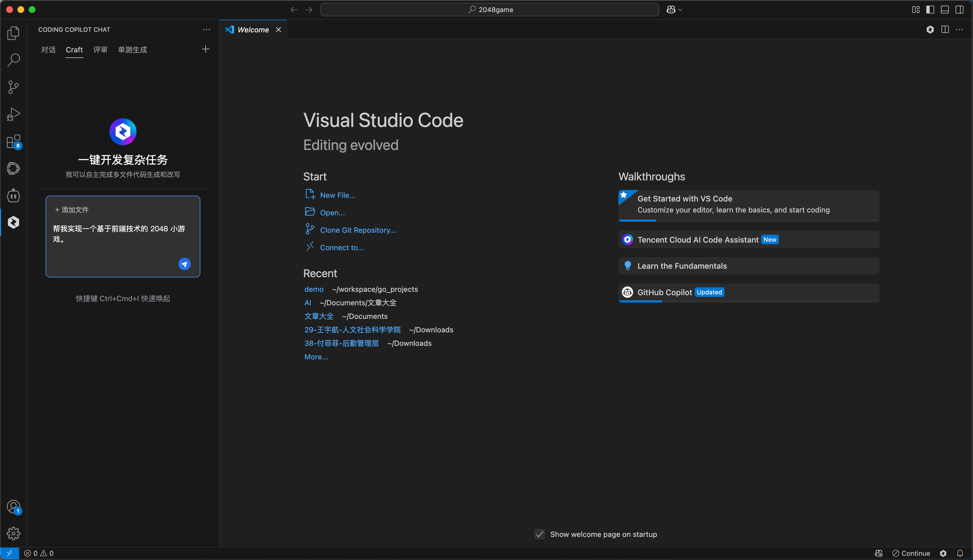Screen dimensions: 973x560
Task: Open the Search view in activity bar
Action: click(14, 60)
